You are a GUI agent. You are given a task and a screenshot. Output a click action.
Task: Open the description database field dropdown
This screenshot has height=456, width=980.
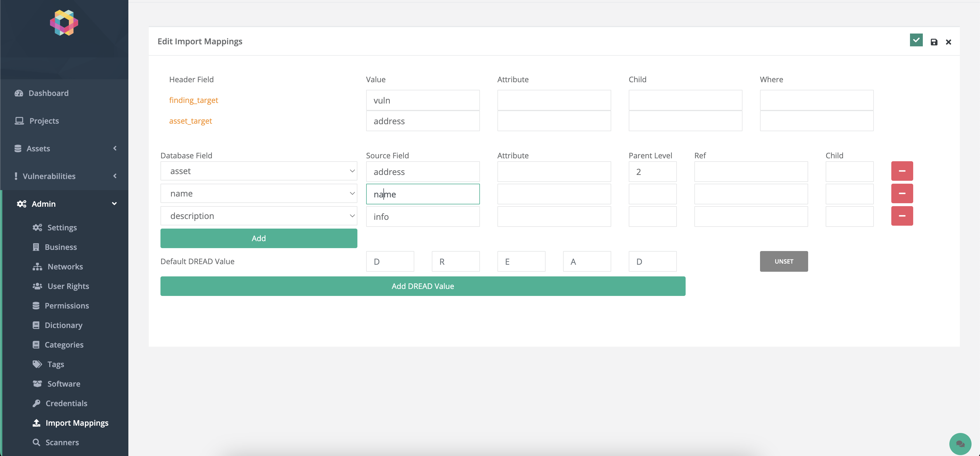[x=259, y=216]
